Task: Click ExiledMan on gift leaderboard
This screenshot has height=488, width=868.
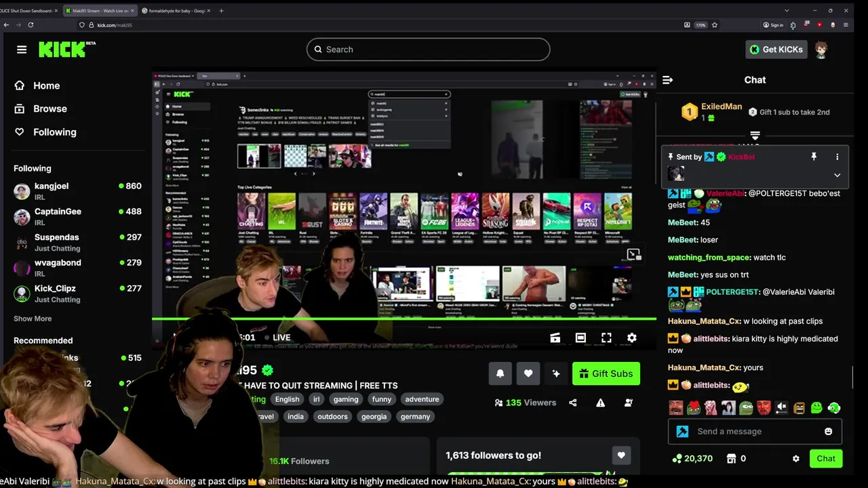Action: coord(721,106)
